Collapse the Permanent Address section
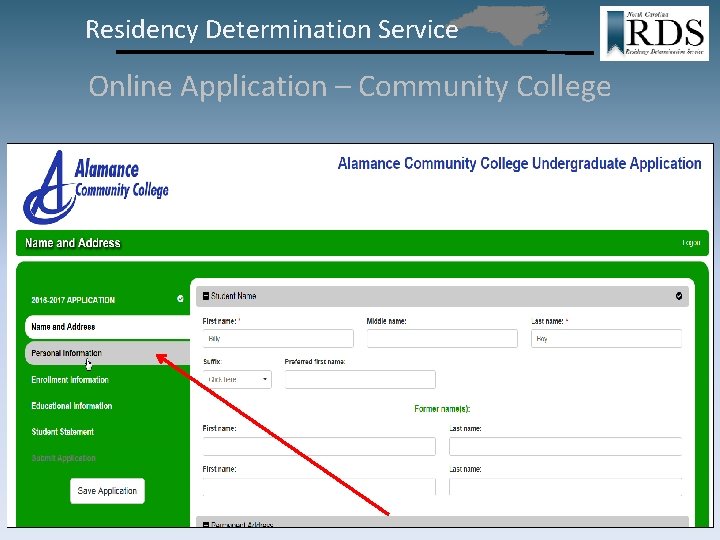 tap(206, 524)
